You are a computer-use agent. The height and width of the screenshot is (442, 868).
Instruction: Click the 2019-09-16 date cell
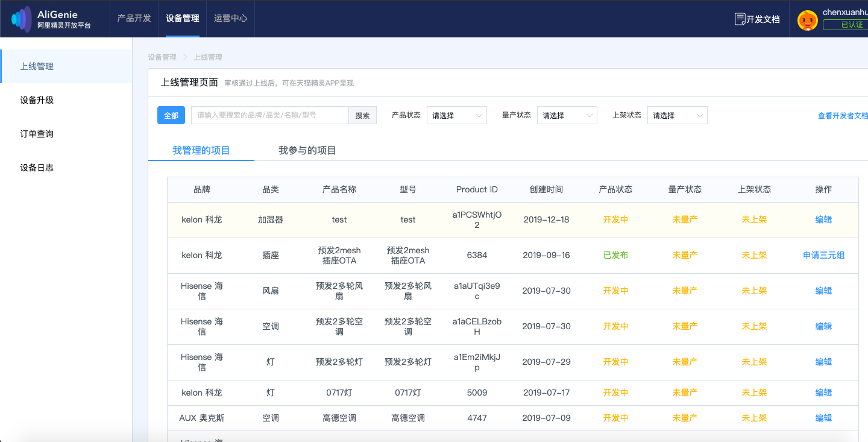pyautogui.click(x=546, y=255)
